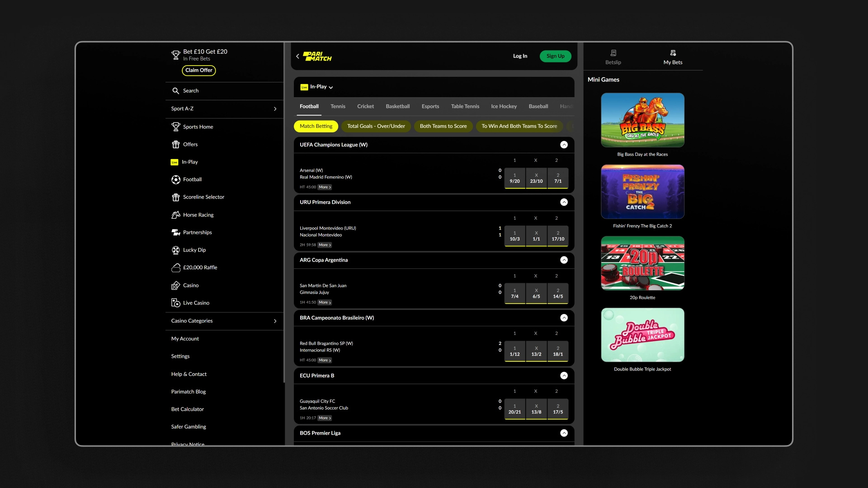Image resolution: width=868 pixels, height=488 pixels.
Task: Click the £20,000 Raffle icon
Action: pyautogui.click(x=176, y=268)
